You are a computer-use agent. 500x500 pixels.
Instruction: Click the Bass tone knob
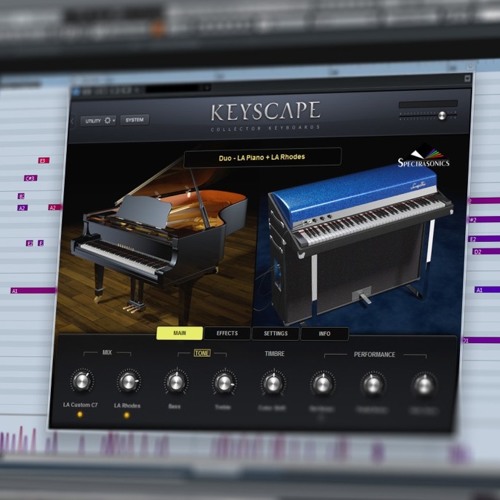click(x=176, y=382)
